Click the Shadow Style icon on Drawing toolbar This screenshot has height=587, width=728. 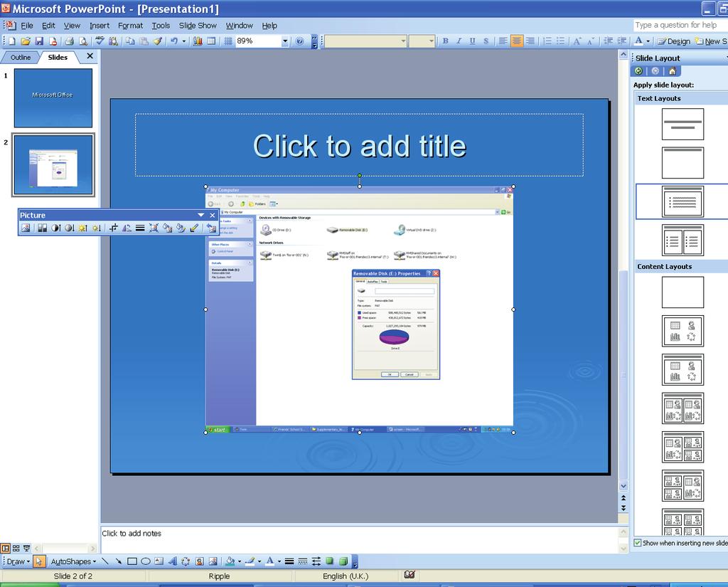coord(330,561)
